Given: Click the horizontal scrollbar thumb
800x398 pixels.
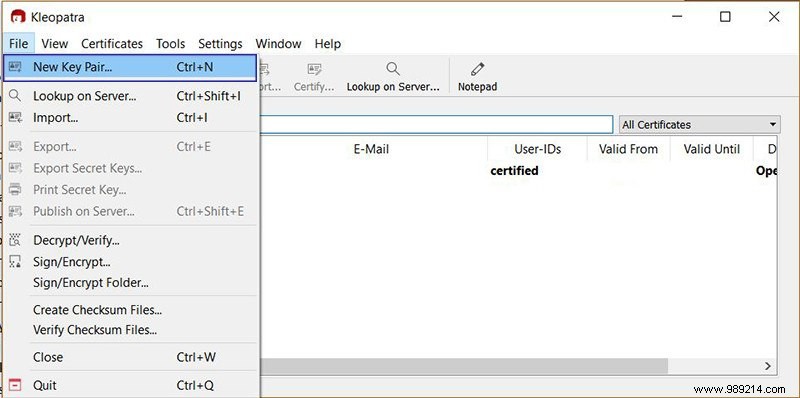Looking at the screenshot, I should [x=463, y=366].
